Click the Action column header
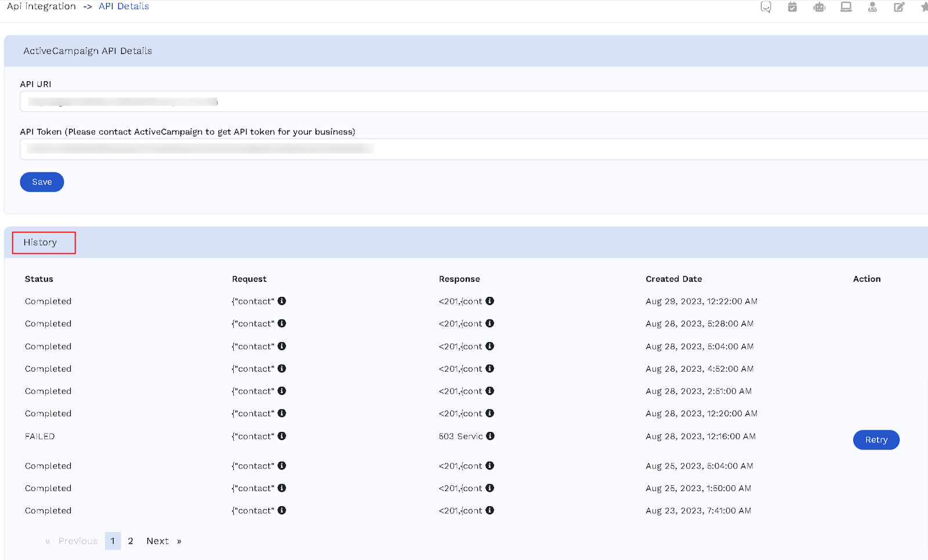Viewport: 928px width, 560px height. coord(867,279)
